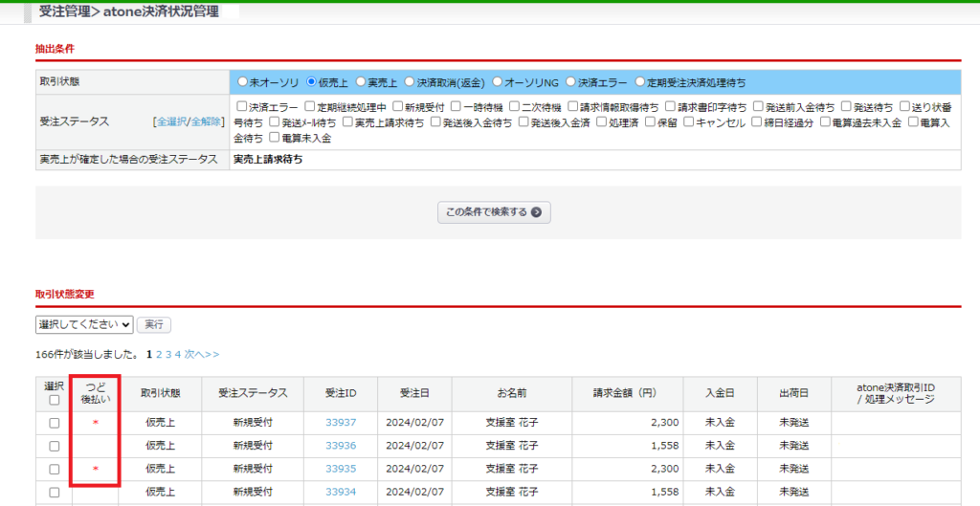The height and width of the screenshot is (506, 980).
Task: Click the 全選択 link
Action: pyautogui.click(x=170, y=122)
